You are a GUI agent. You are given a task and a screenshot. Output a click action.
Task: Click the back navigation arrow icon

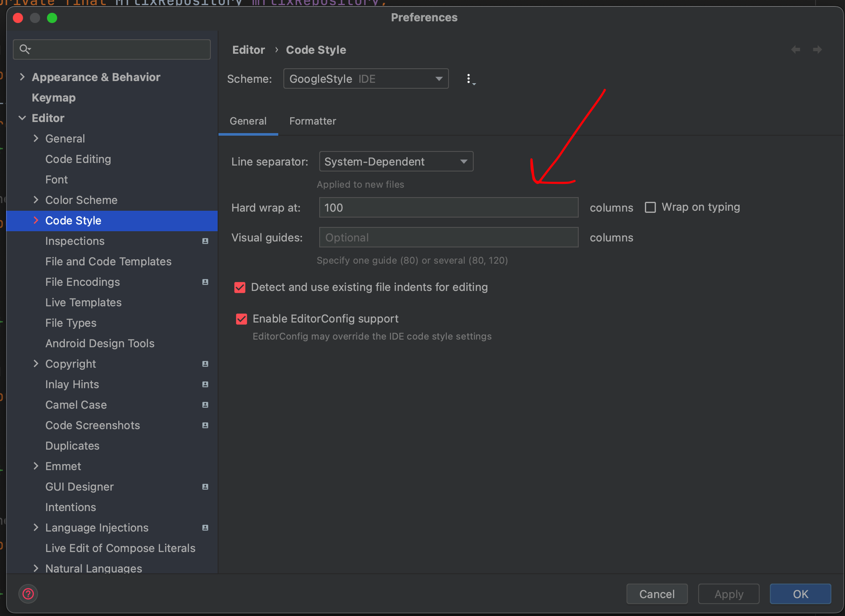pyautogui.click(x=795, y=50)
